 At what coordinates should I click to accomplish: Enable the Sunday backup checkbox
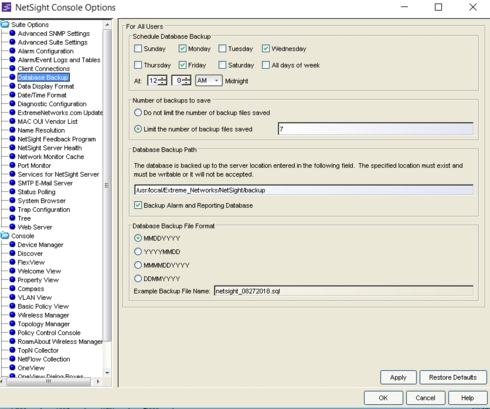[x=138, y=49]
